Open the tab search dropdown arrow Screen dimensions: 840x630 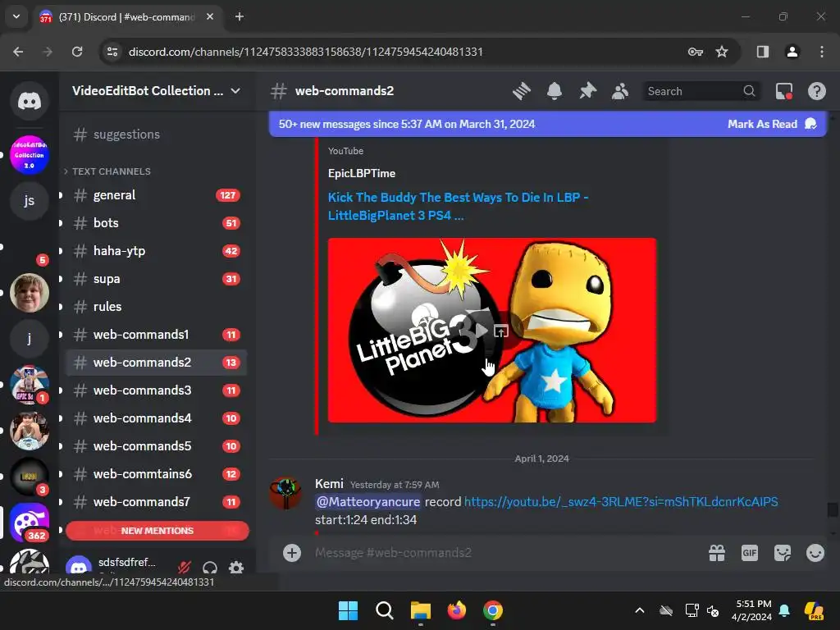click(x=16, y=16)
